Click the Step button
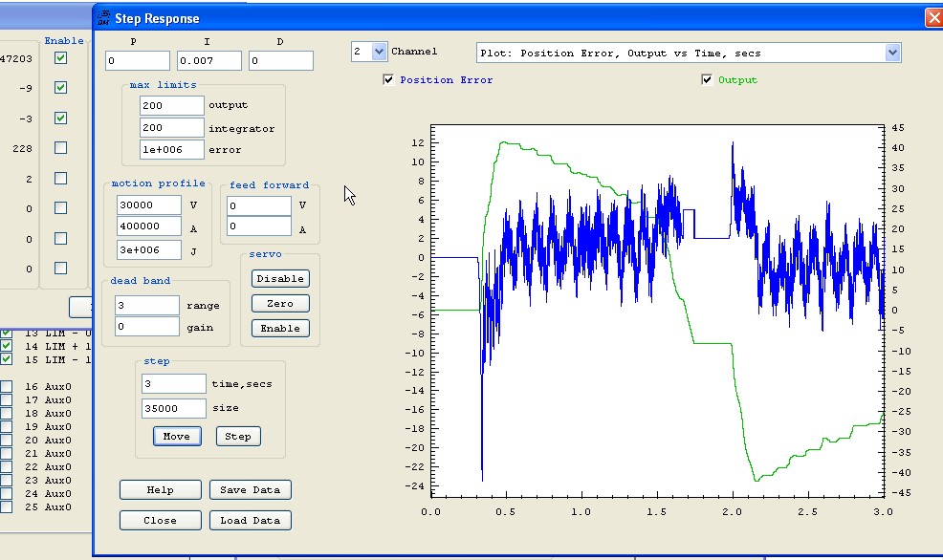The image size is (943, 560). coord(238,436)
